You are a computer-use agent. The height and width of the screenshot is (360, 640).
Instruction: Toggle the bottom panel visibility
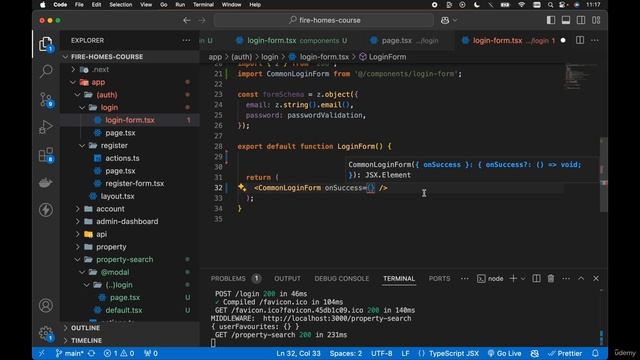(566, 20)
